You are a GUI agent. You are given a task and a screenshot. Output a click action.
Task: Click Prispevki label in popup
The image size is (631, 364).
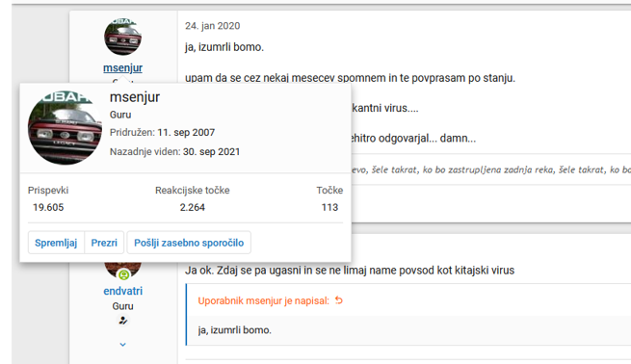pyautogui.click(x=48, y=190)
